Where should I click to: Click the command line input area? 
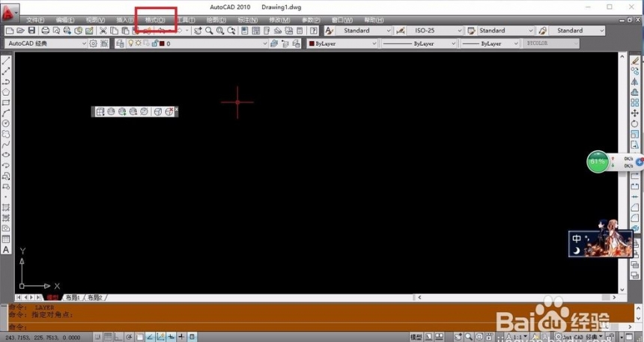(321, 327)
